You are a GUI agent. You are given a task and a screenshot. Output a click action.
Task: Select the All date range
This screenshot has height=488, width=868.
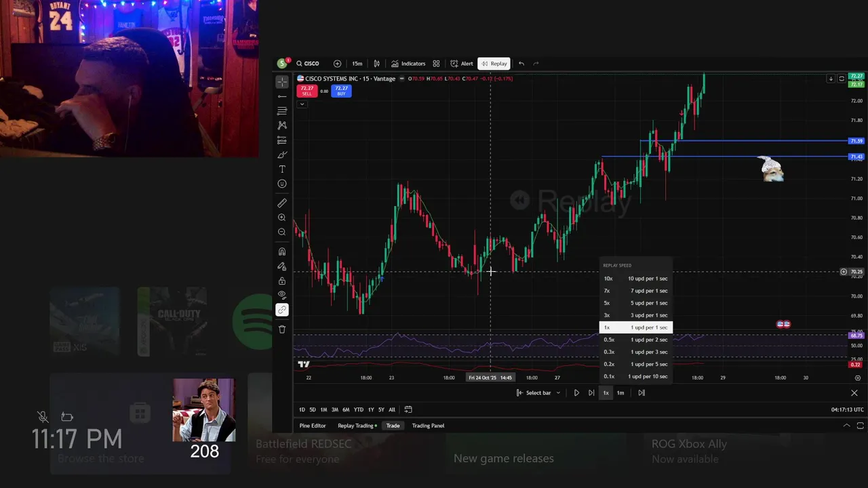coord(392,409)
